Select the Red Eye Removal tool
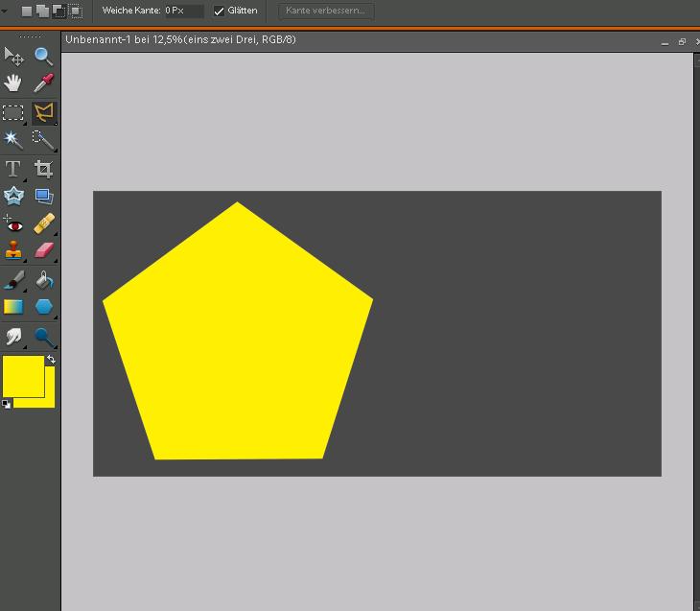 pos(13,223)
